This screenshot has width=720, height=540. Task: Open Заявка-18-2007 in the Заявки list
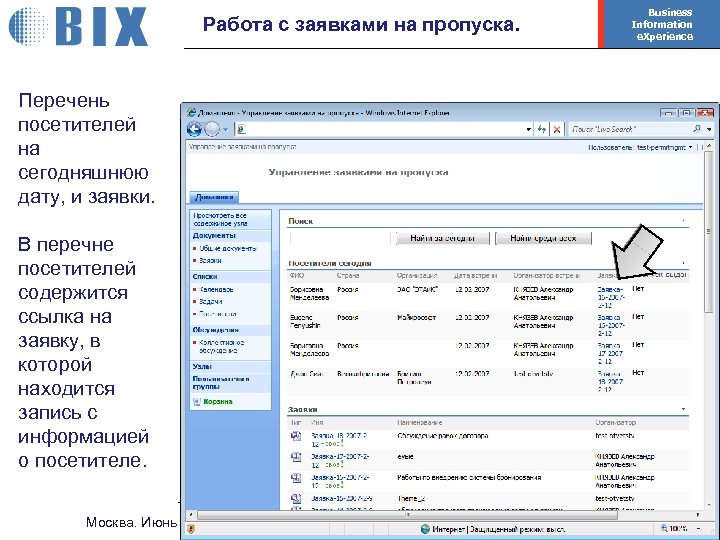(339, 439)
